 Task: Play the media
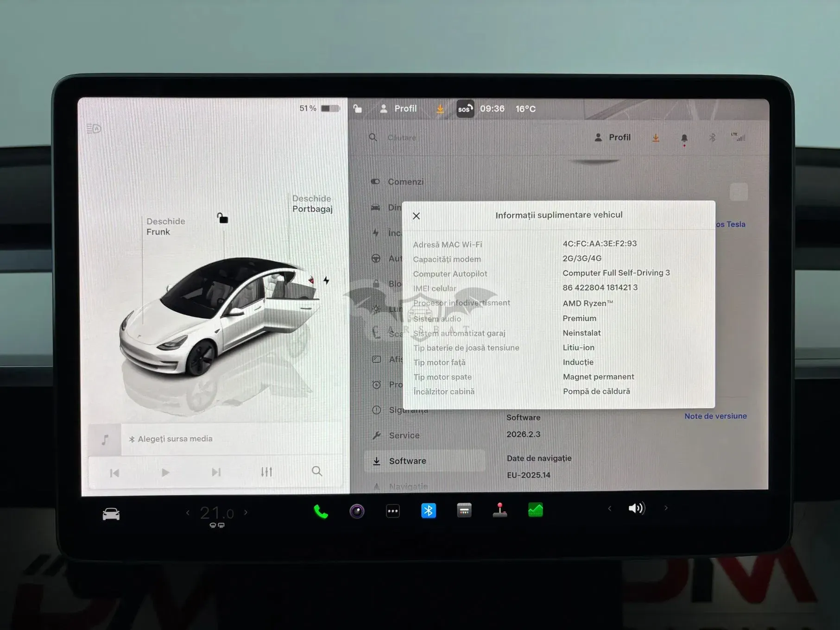165,472
